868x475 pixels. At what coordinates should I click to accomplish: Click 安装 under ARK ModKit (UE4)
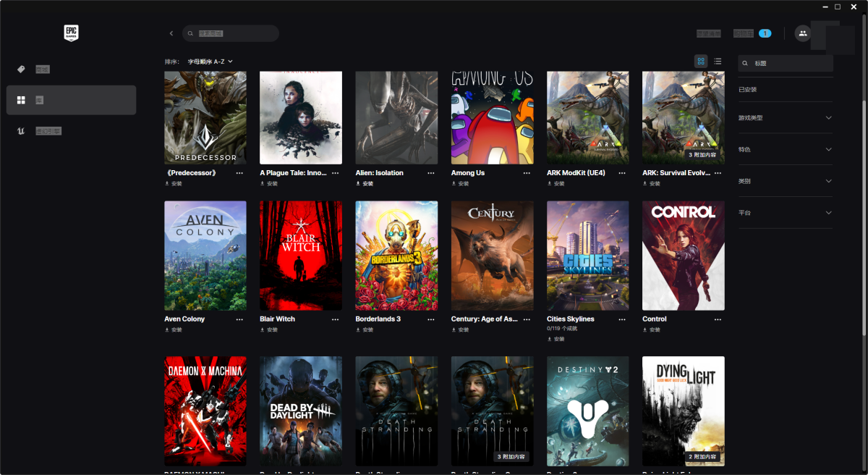pos(559,184)
